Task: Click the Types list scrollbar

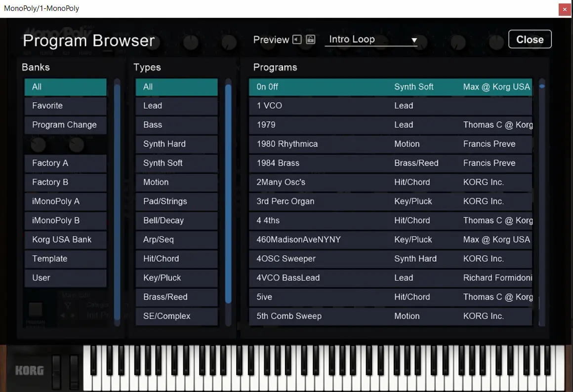Action: pyautogui.click(x=228, y=202)
